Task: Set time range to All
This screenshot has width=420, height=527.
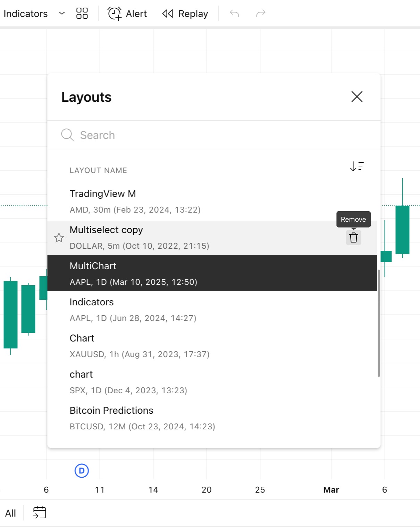Action: pyautogui.click(x=10, y=513)
